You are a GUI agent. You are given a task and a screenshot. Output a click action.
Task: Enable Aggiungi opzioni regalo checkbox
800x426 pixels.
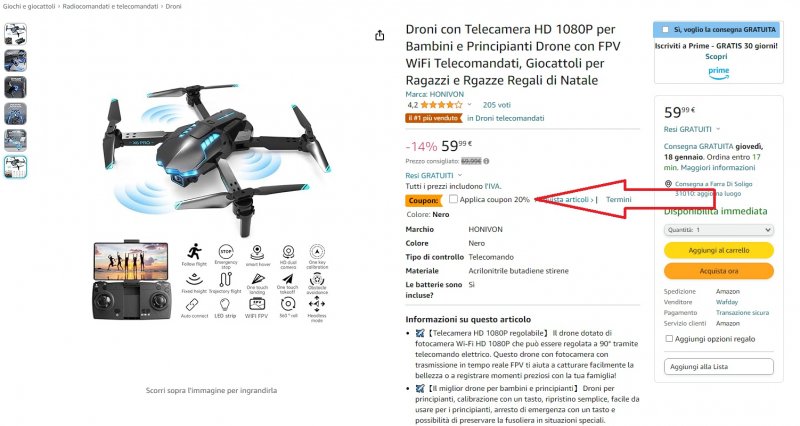(x=669, y=338)
